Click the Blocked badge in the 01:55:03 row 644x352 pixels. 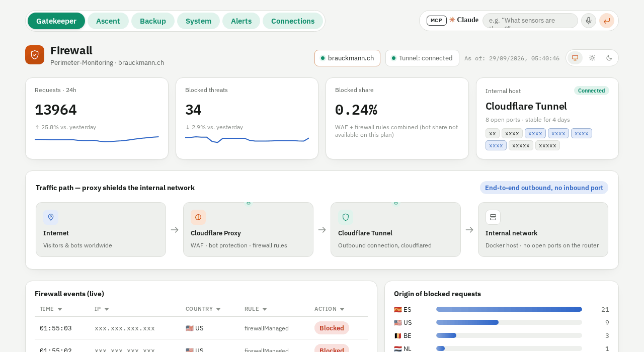332,328
